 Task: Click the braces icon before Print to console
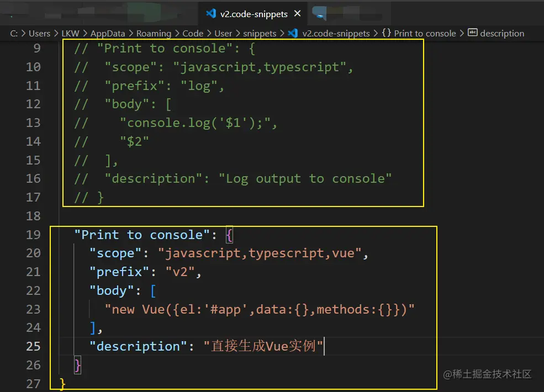coord(387,33)
